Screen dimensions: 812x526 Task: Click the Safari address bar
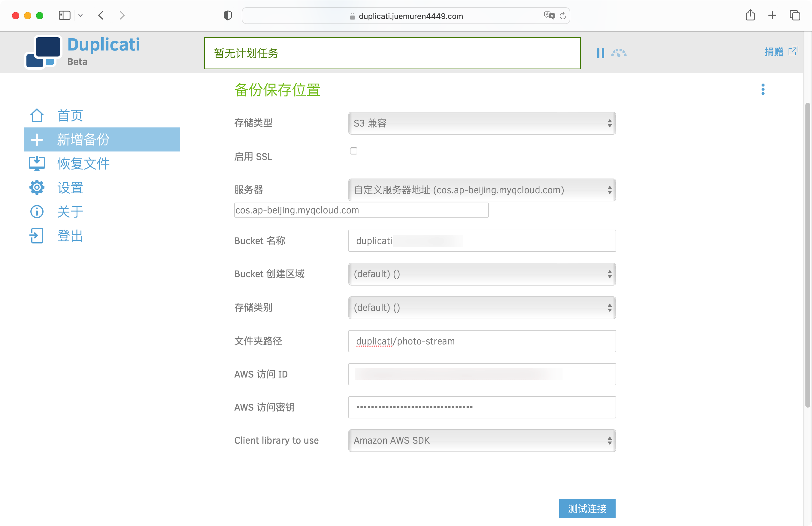[406, 16]
